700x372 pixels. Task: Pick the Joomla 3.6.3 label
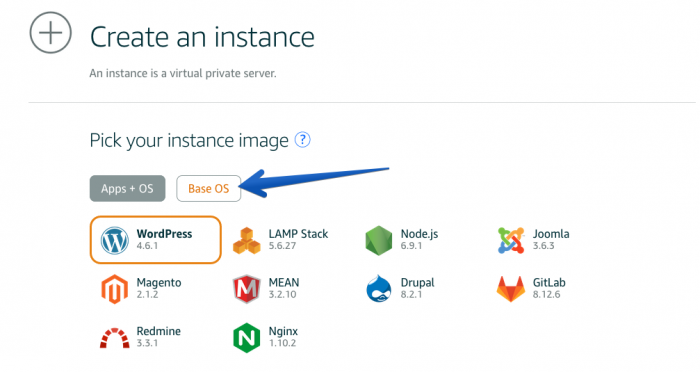pyautogui.click(x=551, y=239)
